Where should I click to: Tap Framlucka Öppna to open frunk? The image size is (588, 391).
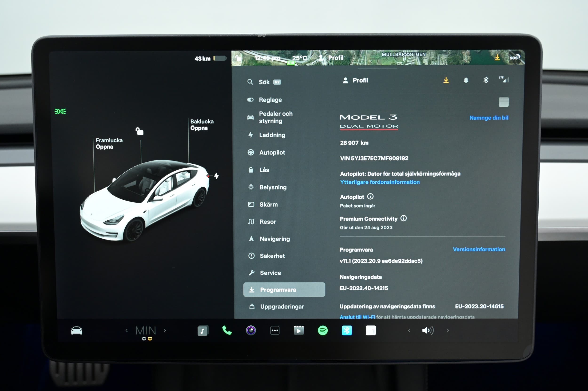tap(109, 143)
